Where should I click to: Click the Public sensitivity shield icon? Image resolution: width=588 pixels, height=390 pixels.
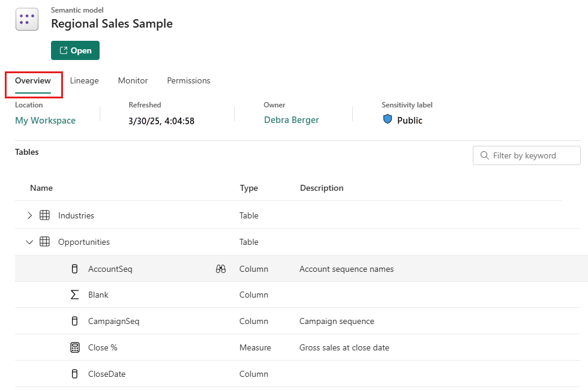coord(388,119)
